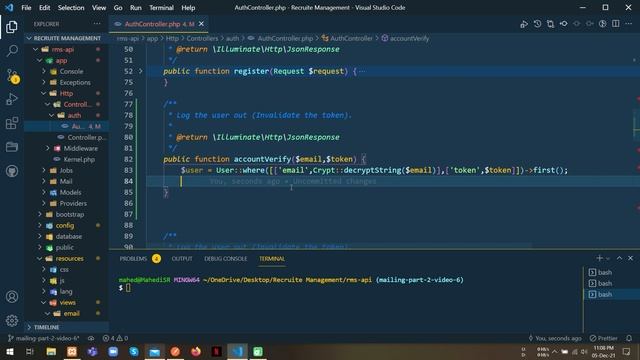
Task: Open the File menu
Action: (x=26, y=8)
